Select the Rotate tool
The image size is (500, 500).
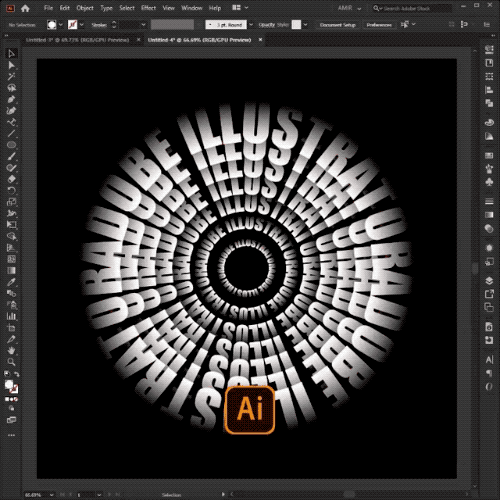(11, 190)
